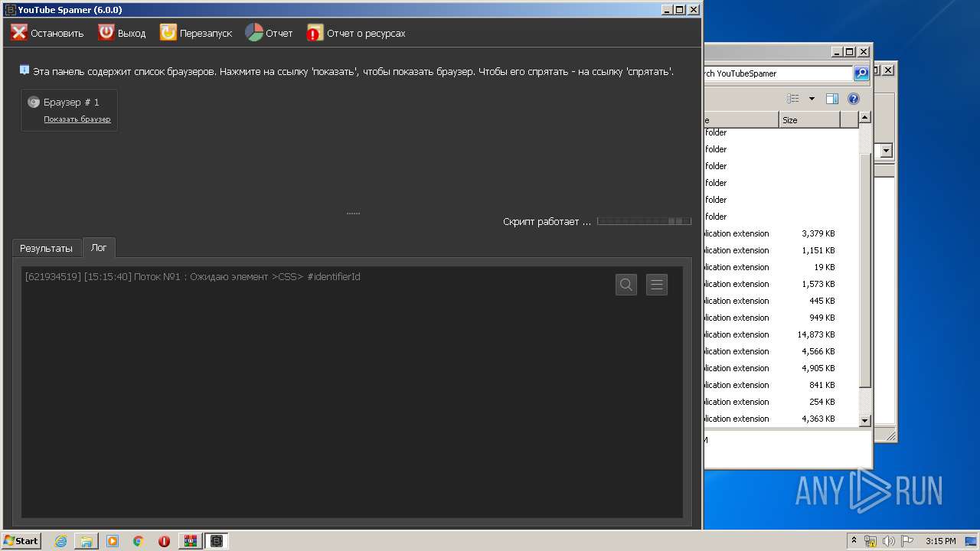Click YouTube Spamer taskbar button
The height and width of the screenshot is (551, 980).
[x=217, y=541]
